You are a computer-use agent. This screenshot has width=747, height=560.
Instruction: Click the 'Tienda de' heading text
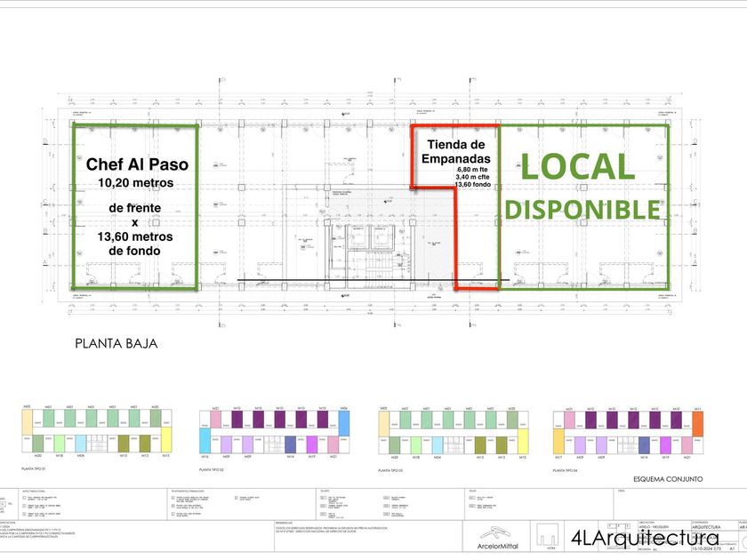(x=456, y=144)
